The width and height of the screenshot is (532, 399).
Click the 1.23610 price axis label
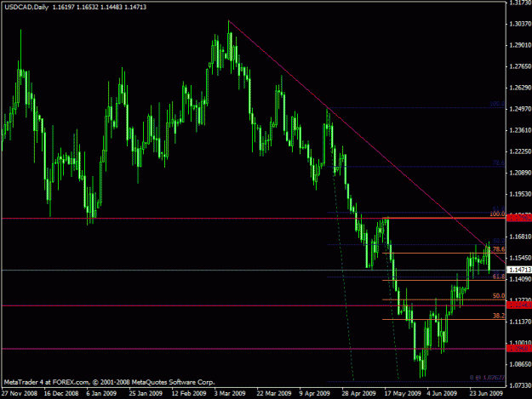[x=520, y=130]
